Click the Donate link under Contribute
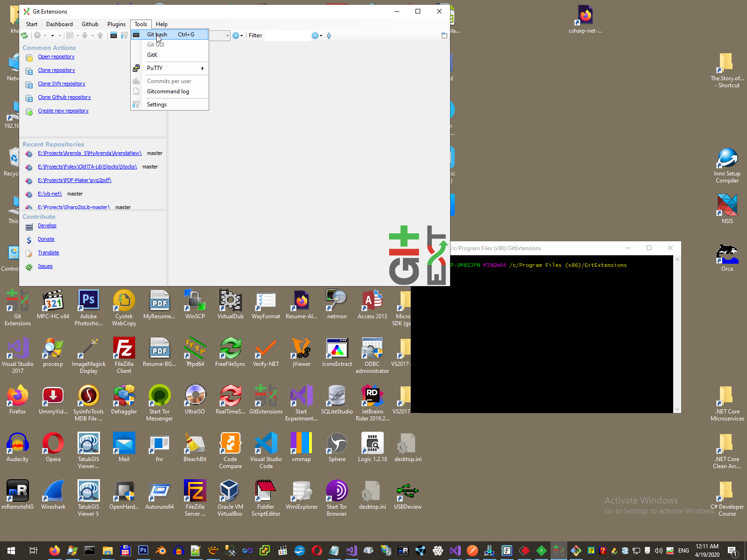Viewport: 747px width, 560px height. pyautogui.click(x=46, y=239)
